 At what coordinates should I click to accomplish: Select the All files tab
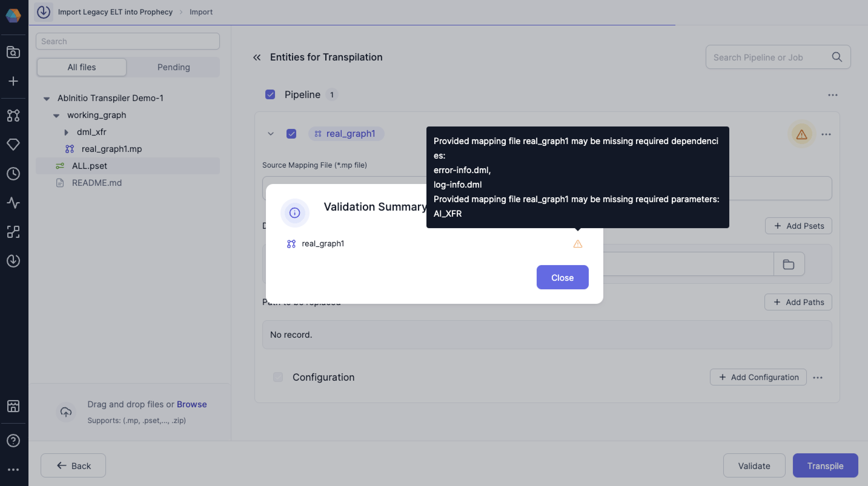[x=81, y=67]
